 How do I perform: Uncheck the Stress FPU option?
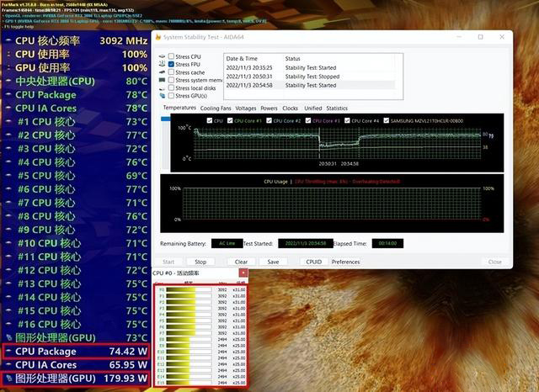[x=172, y=64]
